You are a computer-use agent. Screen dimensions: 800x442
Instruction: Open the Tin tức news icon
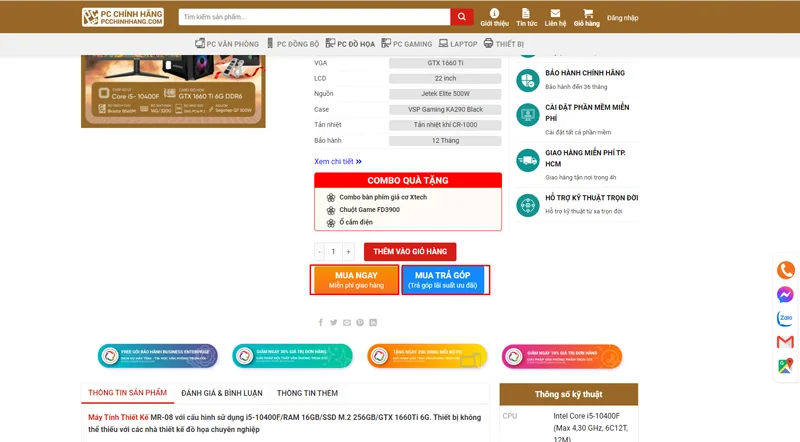[526, 15]
